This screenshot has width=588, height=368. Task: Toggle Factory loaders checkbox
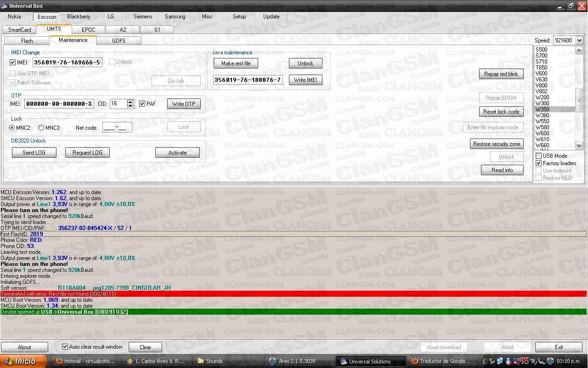(x=539, y=163)
